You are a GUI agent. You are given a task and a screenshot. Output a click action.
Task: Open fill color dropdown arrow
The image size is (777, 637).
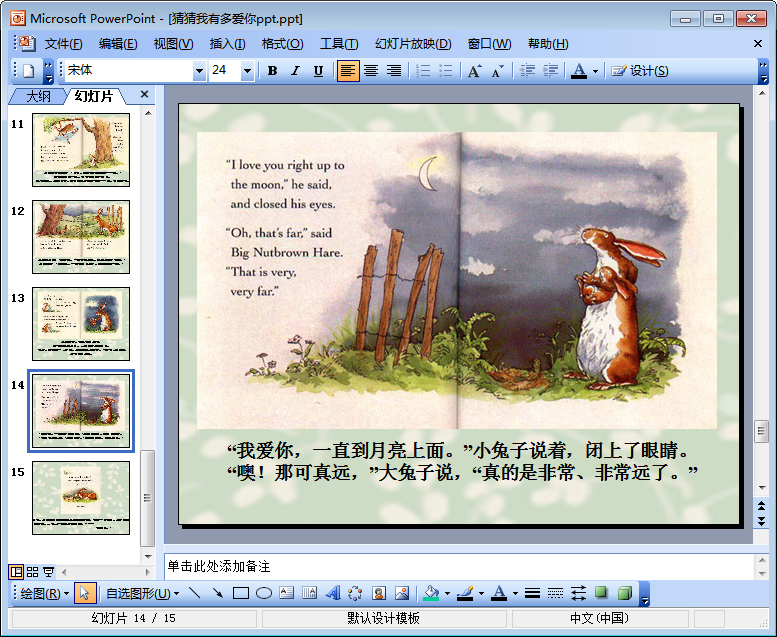pyautogui.click(x=447, y=593)
